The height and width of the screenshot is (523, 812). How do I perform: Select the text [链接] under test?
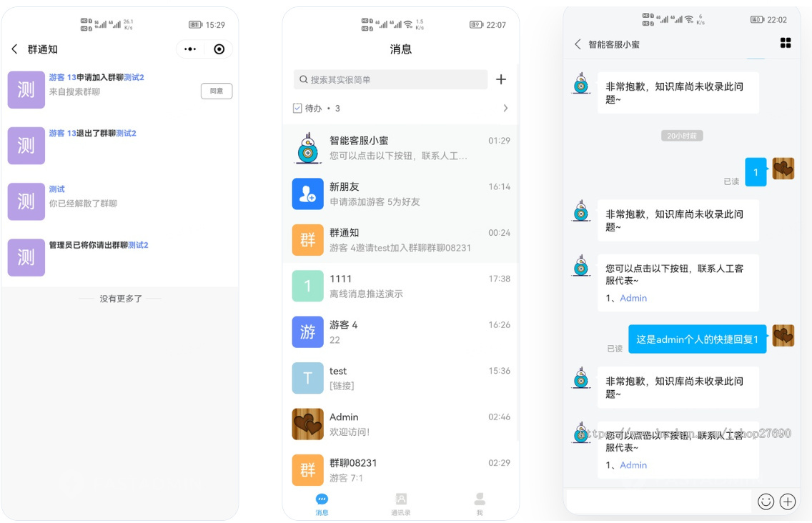pos(342,386)
